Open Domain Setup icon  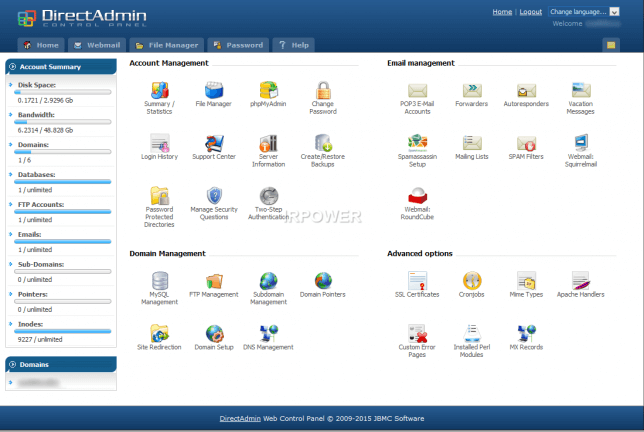coord(214,333)
